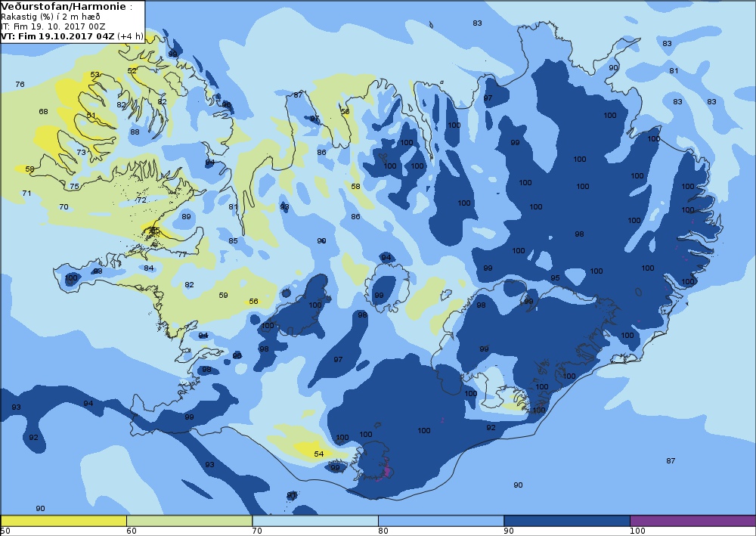Click the map value 75

click(x=74, y=186)
